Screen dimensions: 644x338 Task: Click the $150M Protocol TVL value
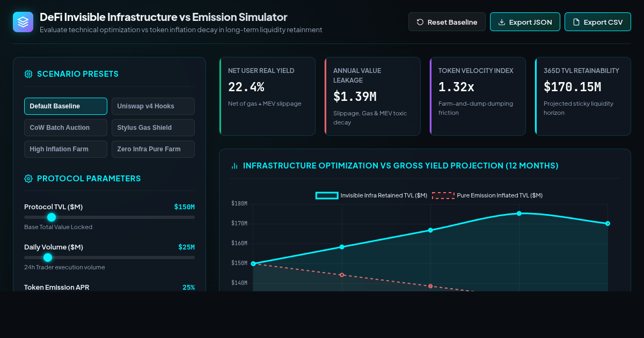coord(185,207)
